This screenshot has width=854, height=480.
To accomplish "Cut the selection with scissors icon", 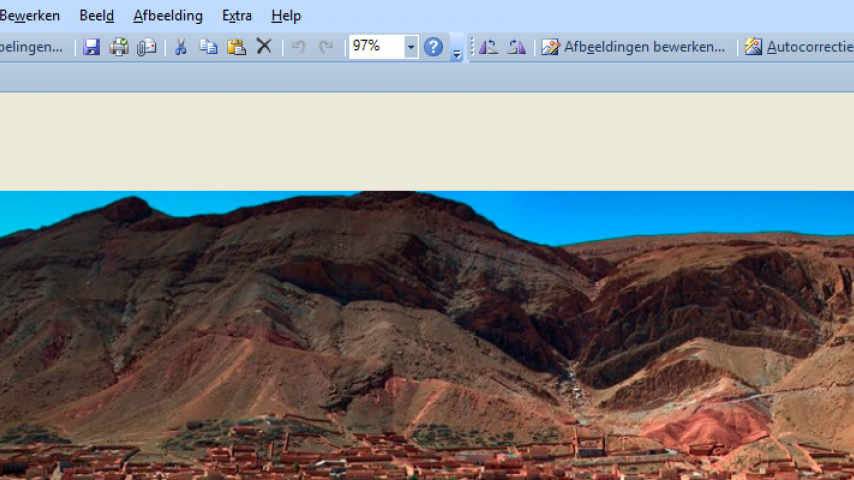I will (181, 47).
